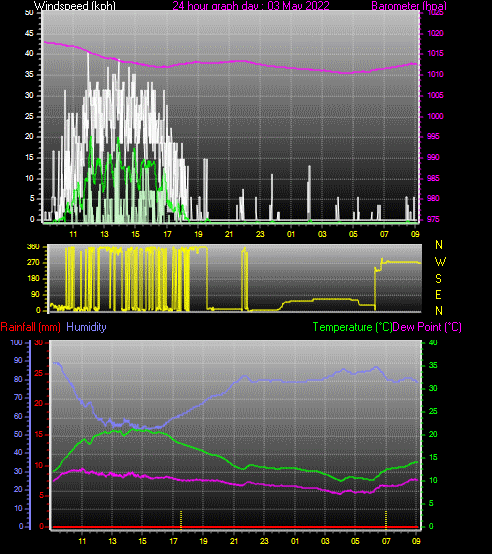Click the 1020 barometer scale value
The height and width of the screenshot is (554, 492).
[435, 34]
